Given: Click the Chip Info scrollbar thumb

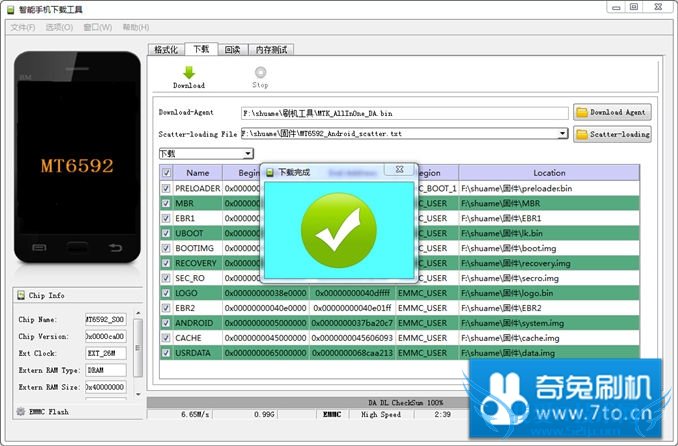Looking at the screenshot, I should 138,348.
